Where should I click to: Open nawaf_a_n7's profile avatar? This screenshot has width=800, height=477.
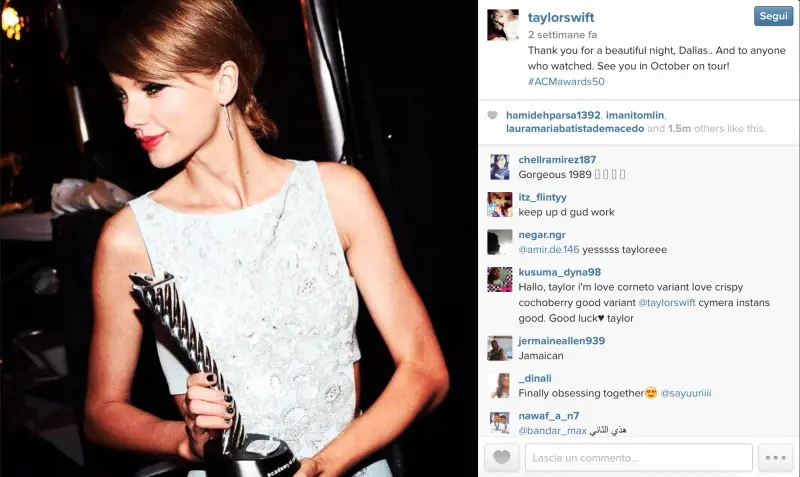[x=500, y=423]
